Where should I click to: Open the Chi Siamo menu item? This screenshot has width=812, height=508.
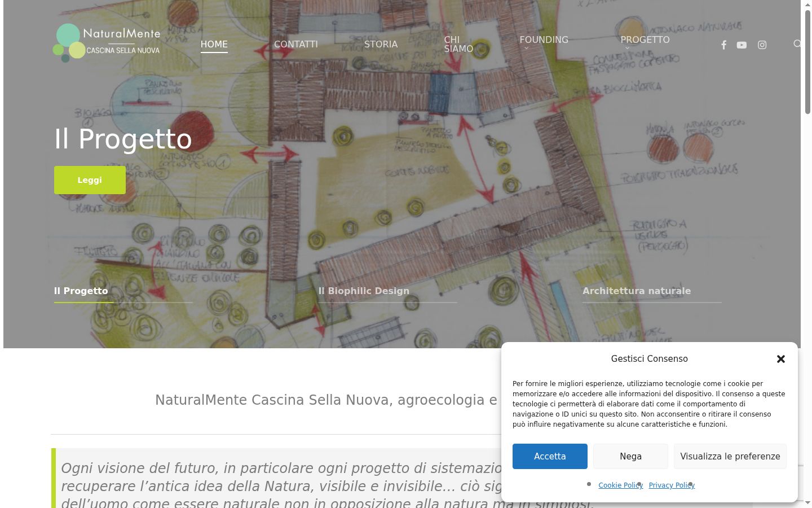tap(458, 44)
